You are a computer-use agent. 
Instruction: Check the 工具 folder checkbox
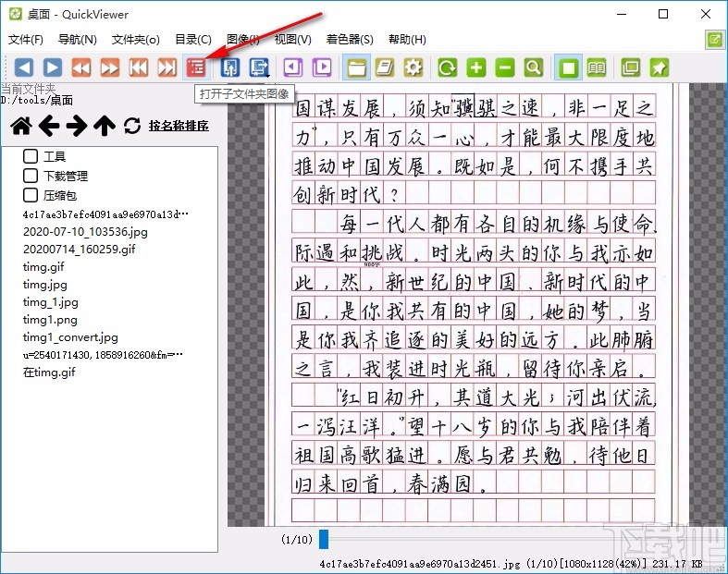coord(31,156)
